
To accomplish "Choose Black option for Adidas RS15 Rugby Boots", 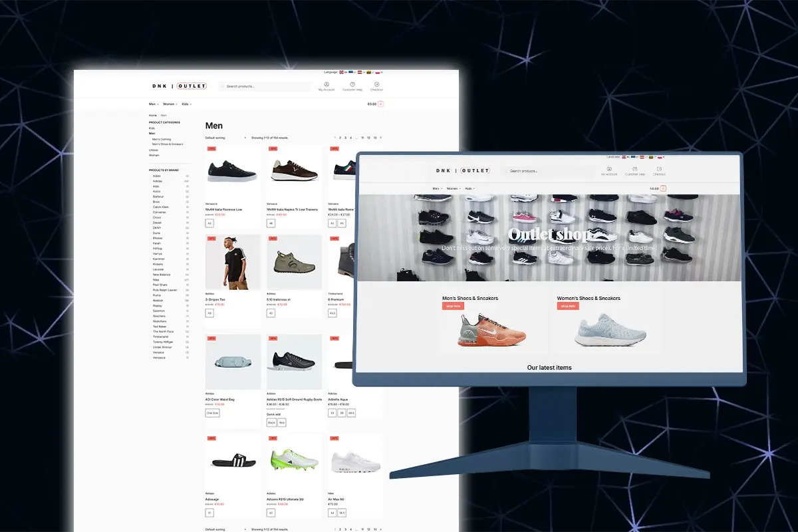I will [271, 422].
